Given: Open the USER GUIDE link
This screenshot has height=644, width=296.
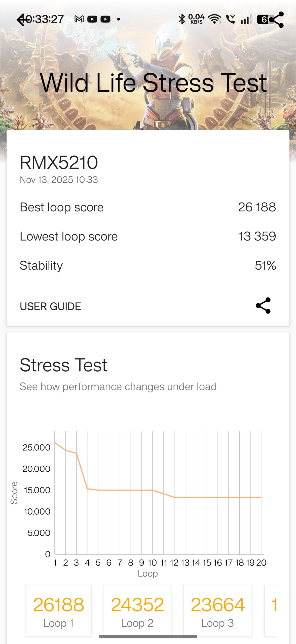Looking at the screenshot, I should tap(50, 306).
